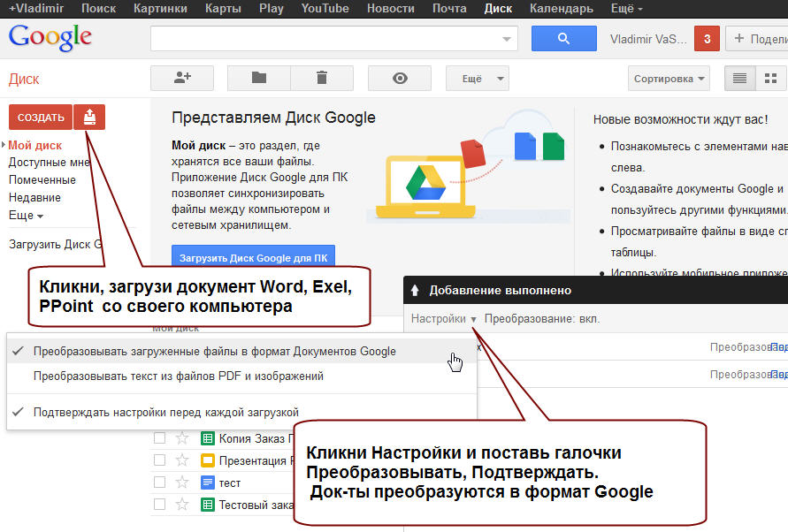
Task: Click upload arrow icon in Добавление выполнено bar
Action: pos(415,291)
